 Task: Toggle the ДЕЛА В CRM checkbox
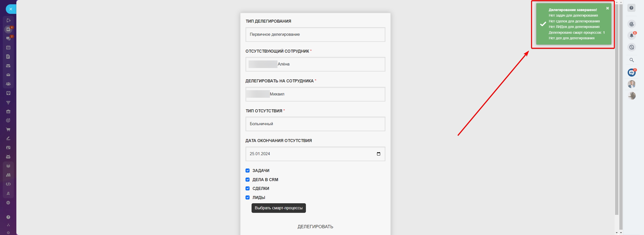tap(248, 180)
